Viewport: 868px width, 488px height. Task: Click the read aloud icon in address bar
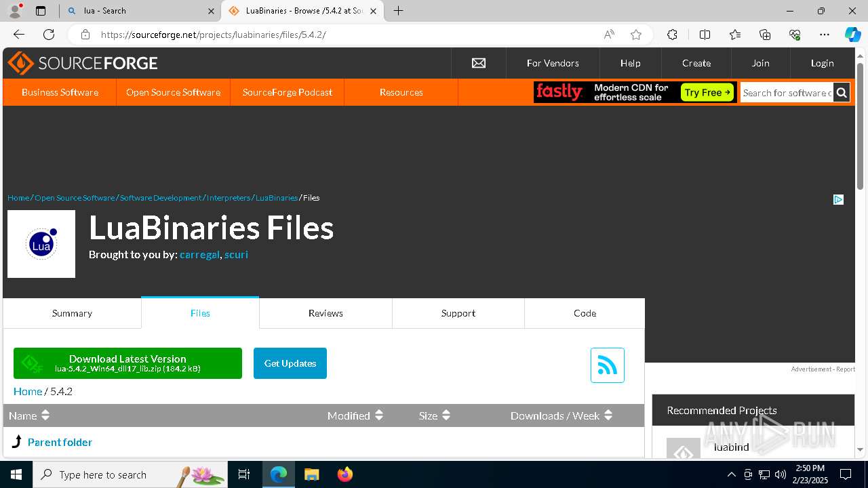[609, 35]
